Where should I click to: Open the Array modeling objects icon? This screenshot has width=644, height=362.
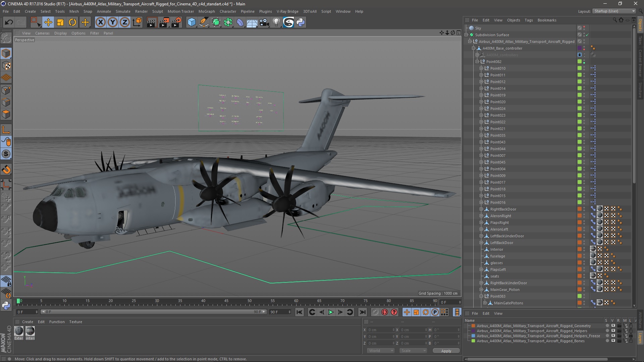pyautogui.click(x=228, y=22)
